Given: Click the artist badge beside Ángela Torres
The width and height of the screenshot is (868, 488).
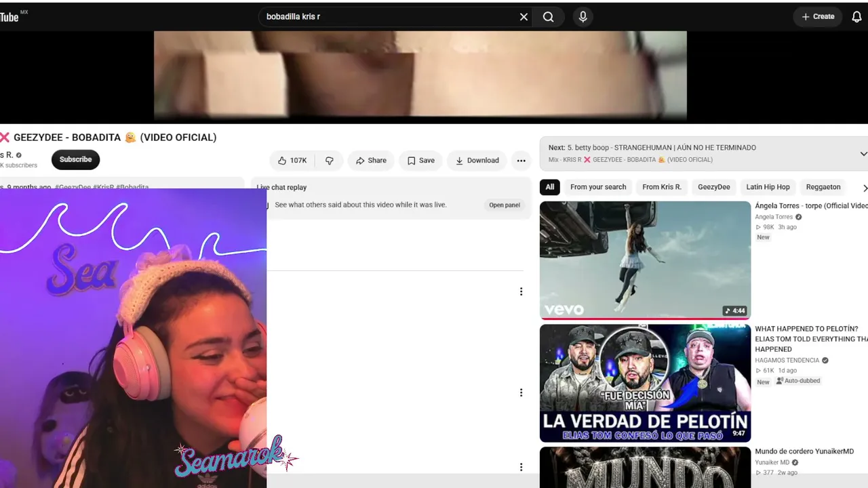Looking at the screenshot, I should tap(798, 217).
